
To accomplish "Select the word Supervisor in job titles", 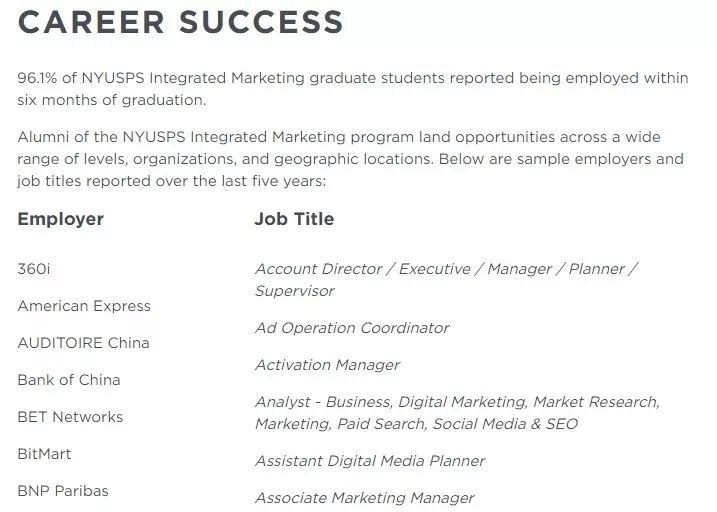I will [295, 291].
